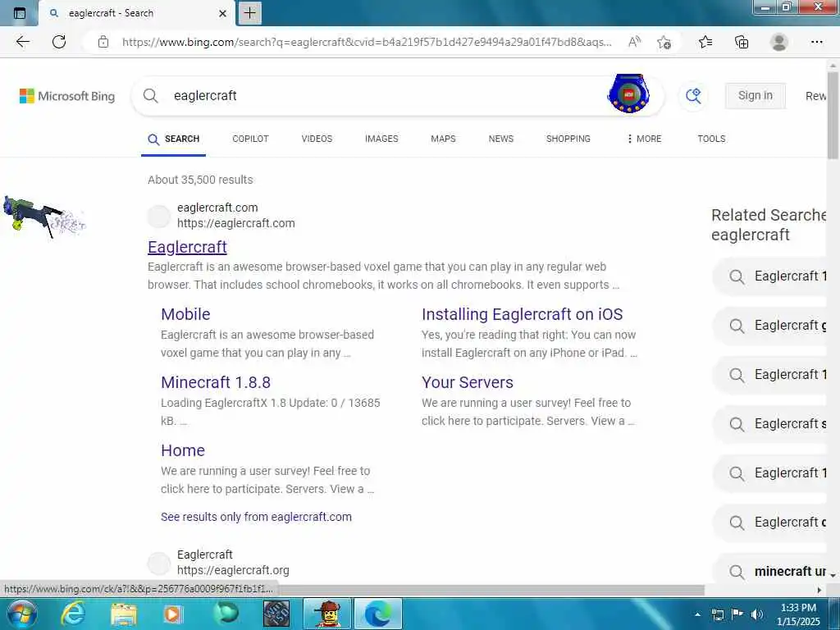Screen dimensions: 840x630
Task: Open the Minecraft 1.8.8 sublink
Action: coord(216,382)
